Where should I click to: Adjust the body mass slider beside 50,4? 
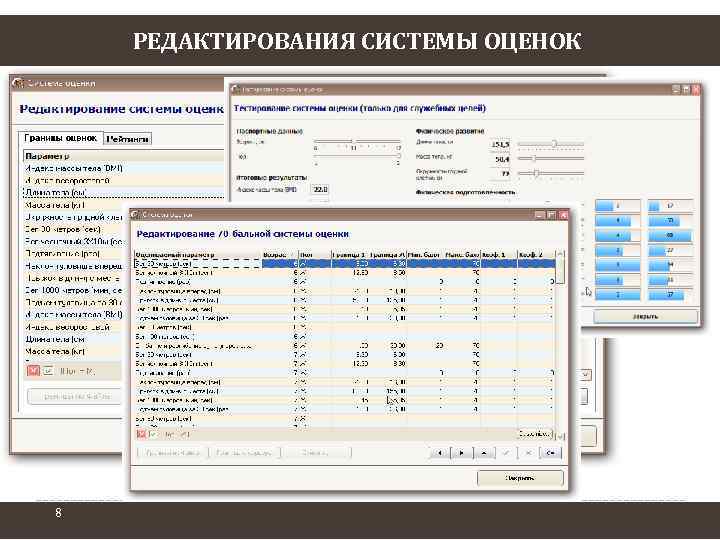click(x=551, y=159)
